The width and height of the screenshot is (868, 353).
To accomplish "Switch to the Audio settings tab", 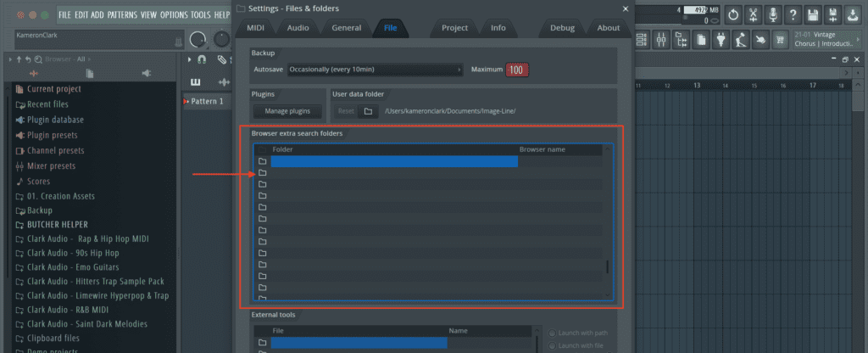I will coord(298,28).
